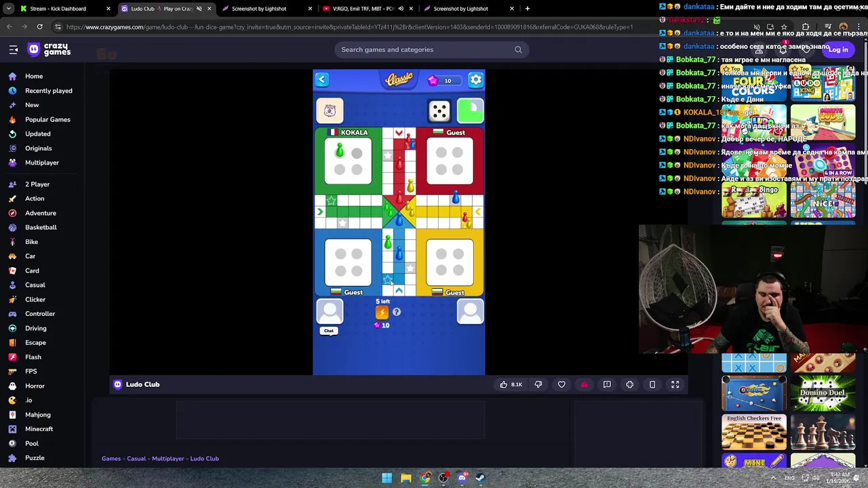The image size is (868, 488).
Task: Open English Checkers Free thumbnail
Action: point(754,432)
